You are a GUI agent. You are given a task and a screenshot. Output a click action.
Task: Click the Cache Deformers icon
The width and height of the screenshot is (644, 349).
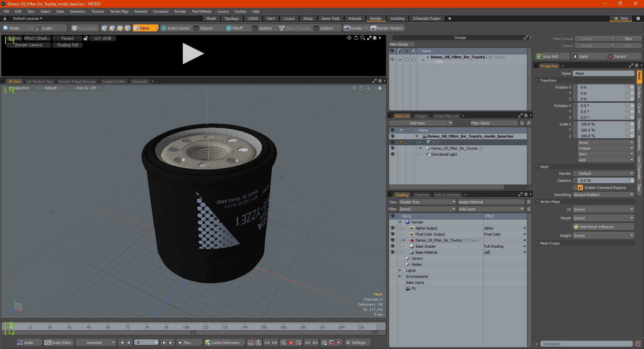click(x=208, y=343)
